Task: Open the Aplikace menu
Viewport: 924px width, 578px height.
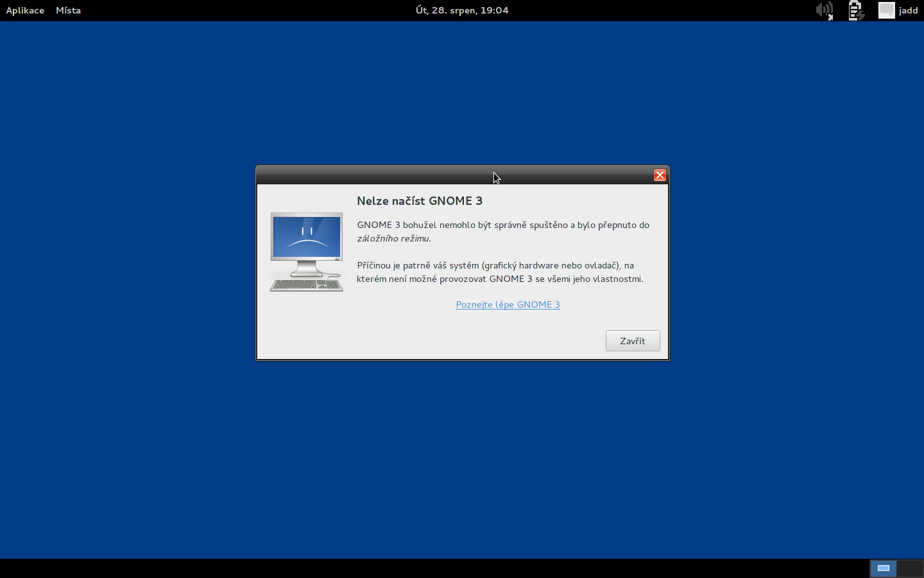Action: click(25, 10)
